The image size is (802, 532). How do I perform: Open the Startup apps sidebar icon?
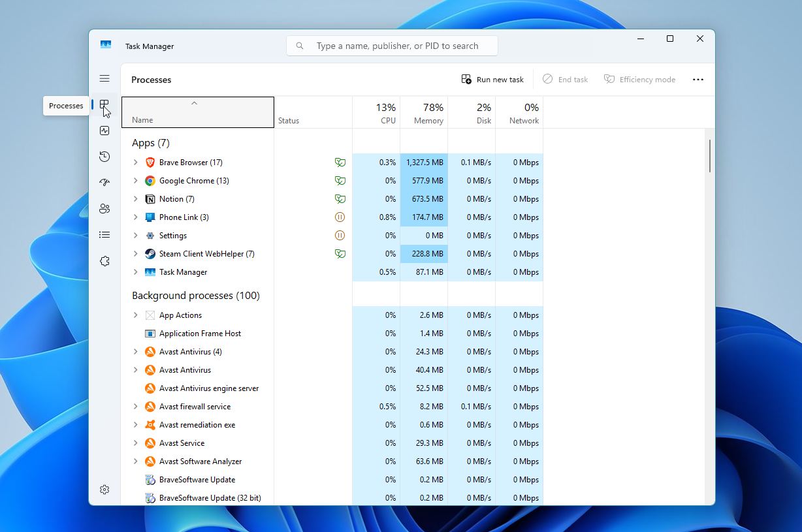[x=104, y=183]
